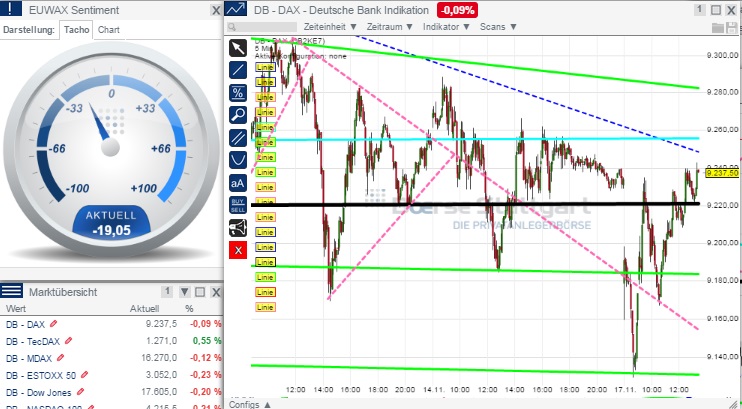This screenshot has height=409, width=742.
Task: Select the single trend line drawing tool
Action: tap(238, 70)
